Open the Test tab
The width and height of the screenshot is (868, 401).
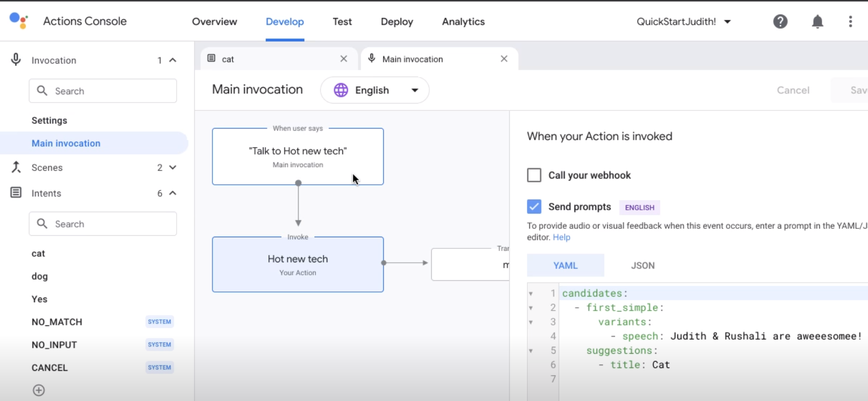[x=342, y=21]
